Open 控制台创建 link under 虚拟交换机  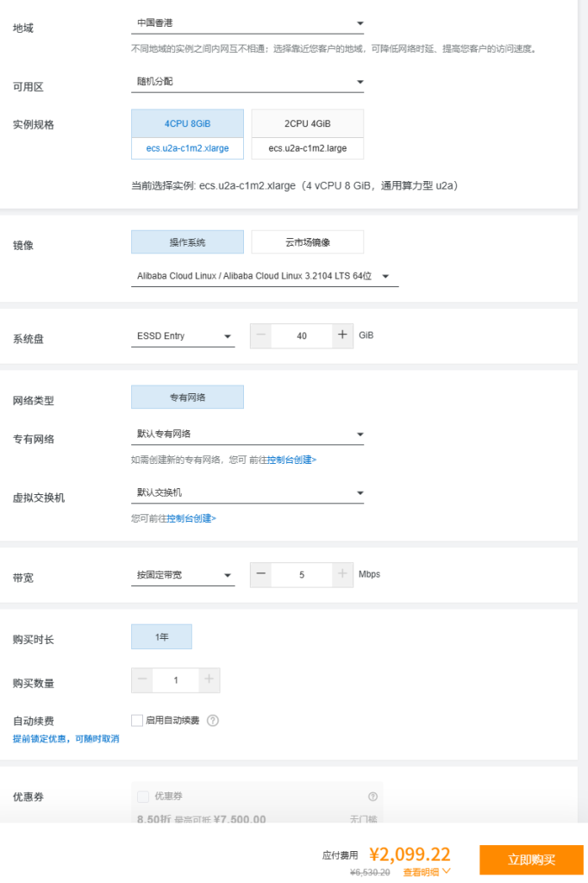[191, 518]
